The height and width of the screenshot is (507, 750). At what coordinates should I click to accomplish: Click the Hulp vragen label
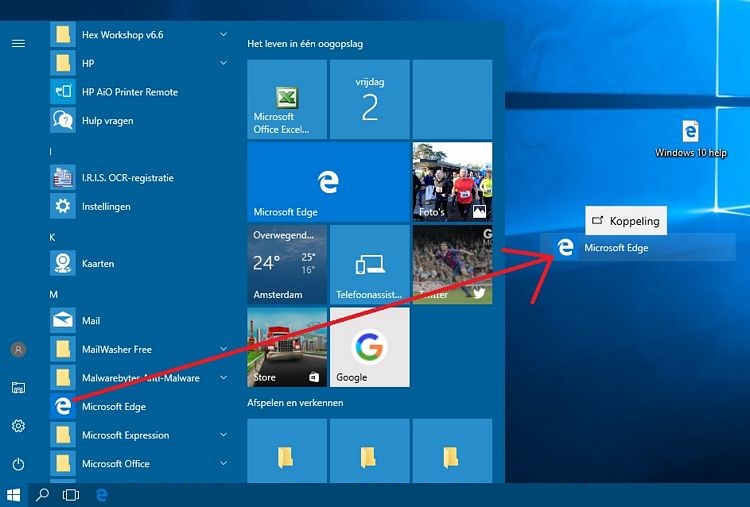pos(108,121)
